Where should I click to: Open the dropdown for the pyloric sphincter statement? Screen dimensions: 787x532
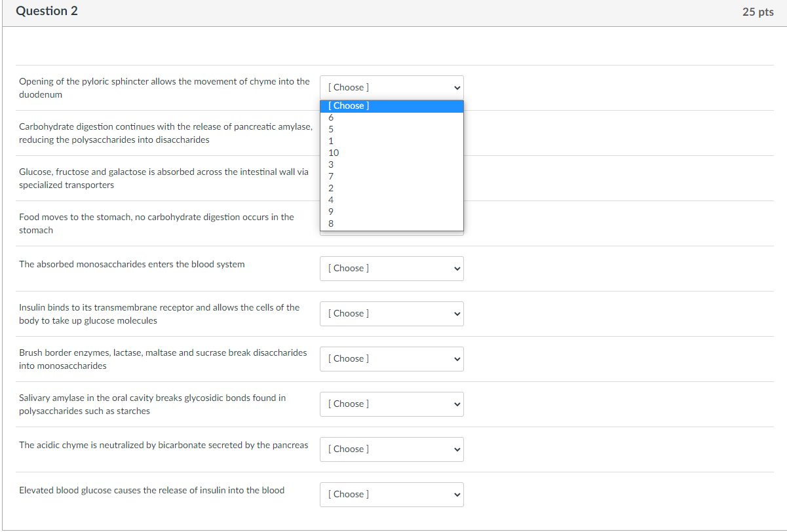coord(391,87)
